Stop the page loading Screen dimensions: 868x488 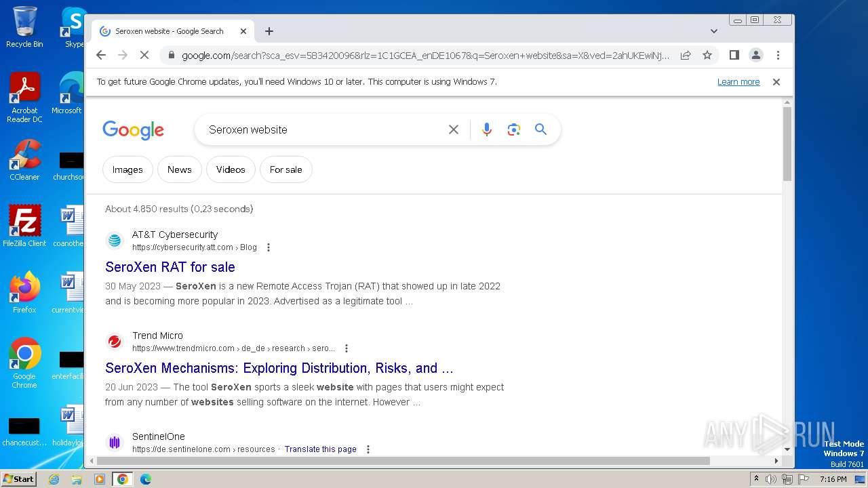tap(144, 55)
